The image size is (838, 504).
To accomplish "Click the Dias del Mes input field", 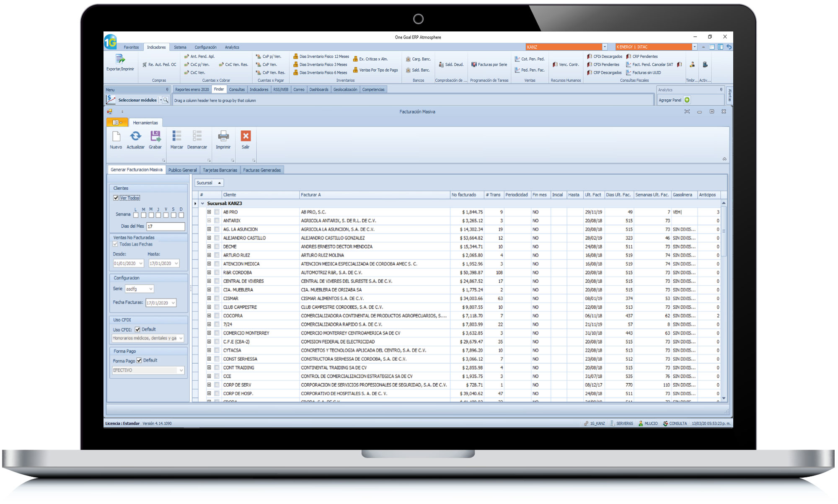I will (166, 226).
